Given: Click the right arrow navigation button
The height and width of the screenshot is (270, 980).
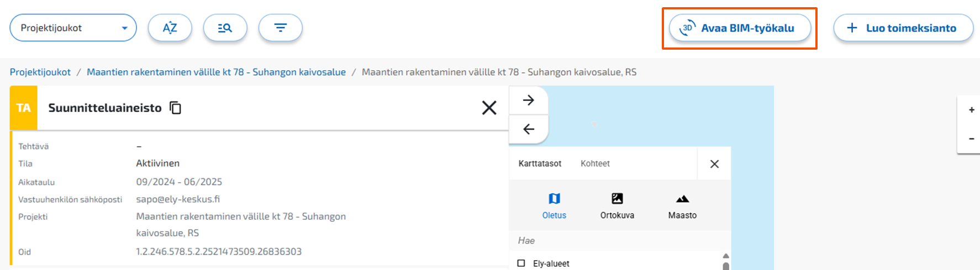Looking at the screenshot, I should tap(529, 100).
